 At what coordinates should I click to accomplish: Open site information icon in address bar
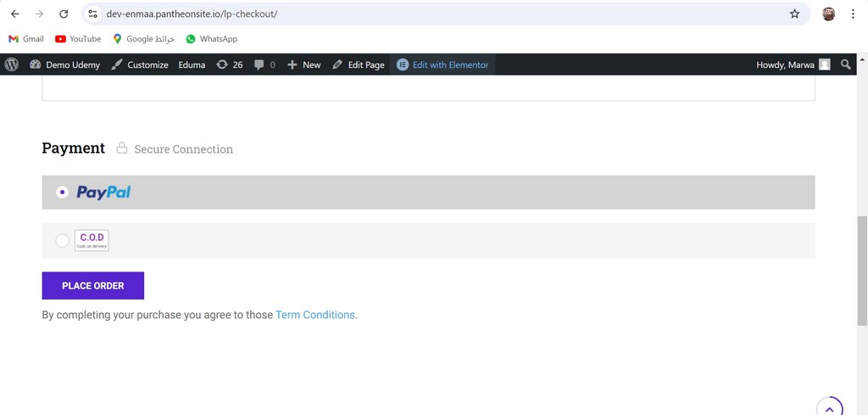point(93,14)
